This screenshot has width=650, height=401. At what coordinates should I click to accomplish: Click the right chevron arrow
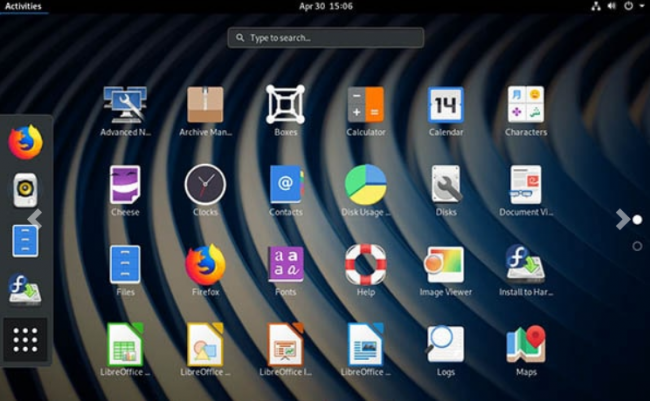tap(622, 219)
